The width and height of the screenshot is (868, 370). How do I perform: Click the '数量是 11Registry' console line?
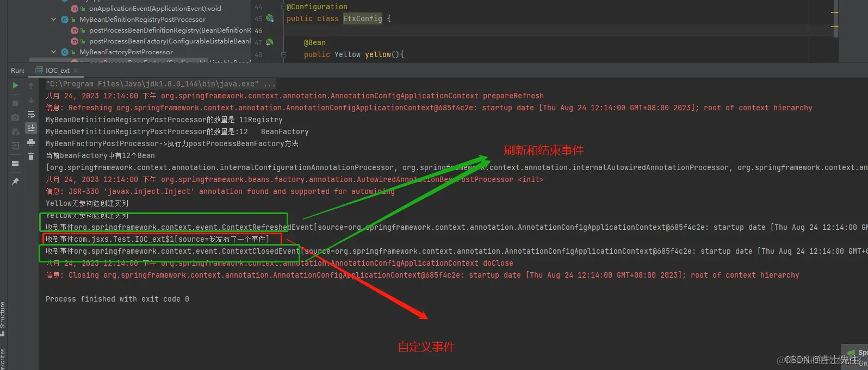pyautogui.click(x=164, y=120)
